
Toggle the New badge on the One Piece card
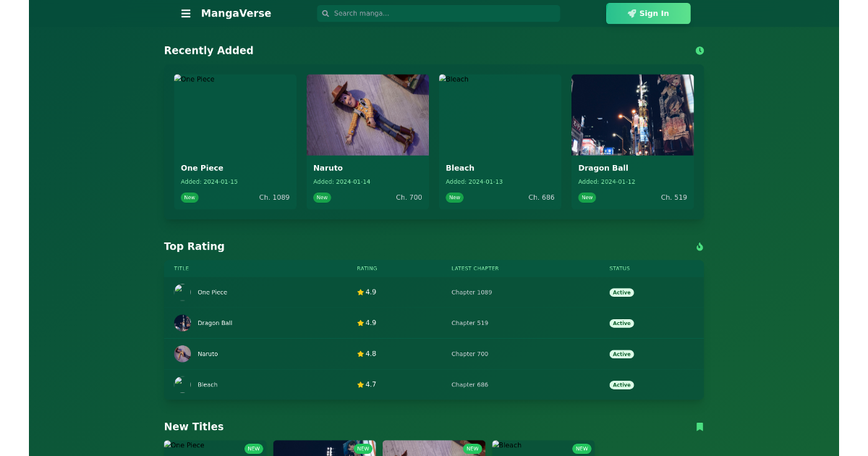(x=190, y=197)
